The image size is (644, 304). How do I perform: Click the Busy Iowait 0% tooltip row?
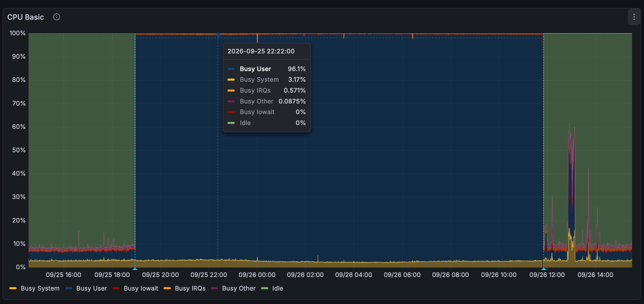[267, 112]
